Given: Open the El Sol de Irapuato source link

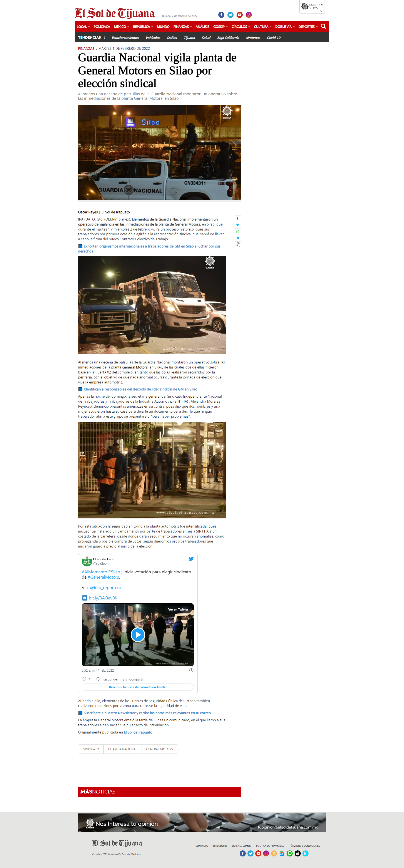Looking at the screenshot, I should (x=138, y=732).
